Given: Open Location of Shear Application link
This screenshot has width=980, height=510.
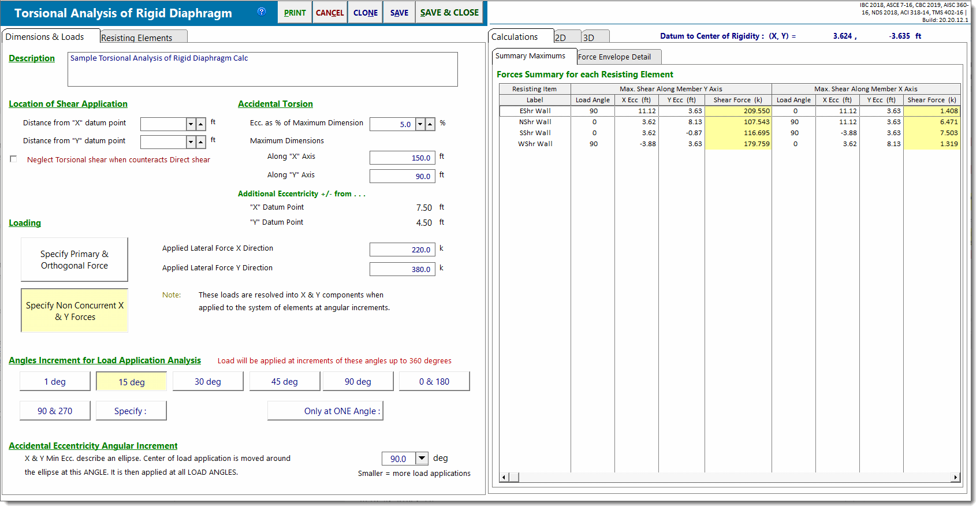Looking at the screenshot, I should pyautogui.click(x=68, y=104).
